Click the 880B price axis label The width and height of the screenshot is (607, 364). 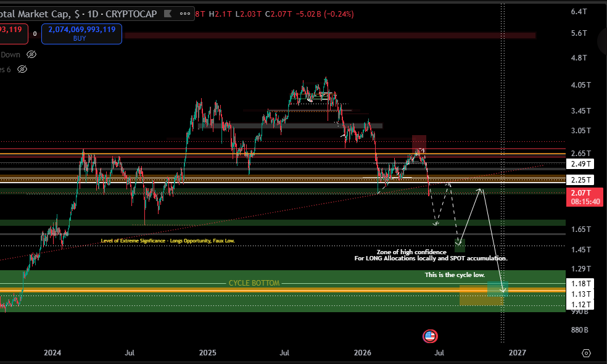[579, 330]
